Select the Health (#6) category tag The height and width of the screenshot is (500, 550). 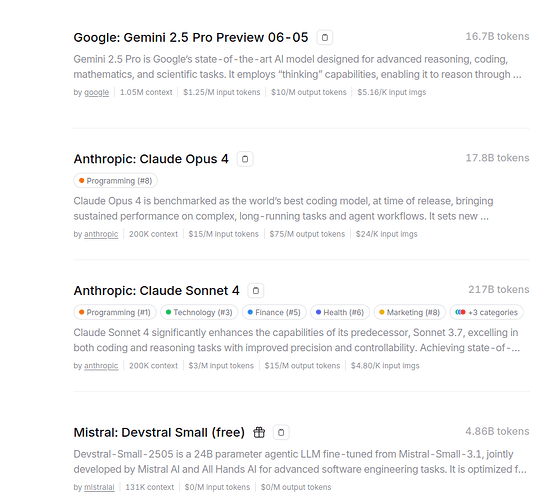pyautogui.click(x=340, y=312)
